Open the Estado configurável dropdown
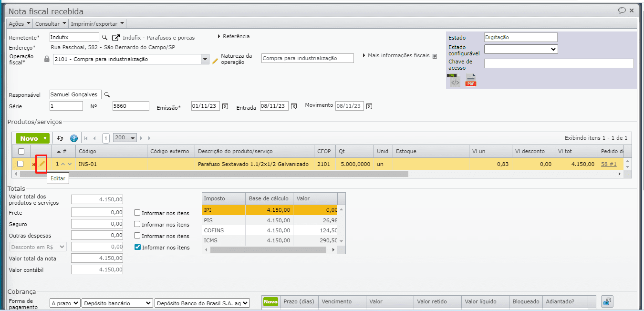 click(520, 49)
